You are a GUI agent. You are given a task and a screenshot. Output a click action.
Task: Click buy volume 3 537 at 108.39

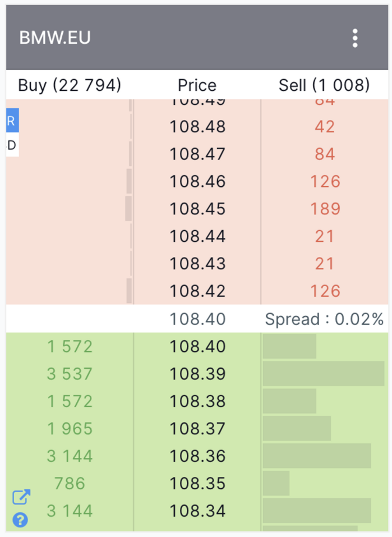(70, 374)
